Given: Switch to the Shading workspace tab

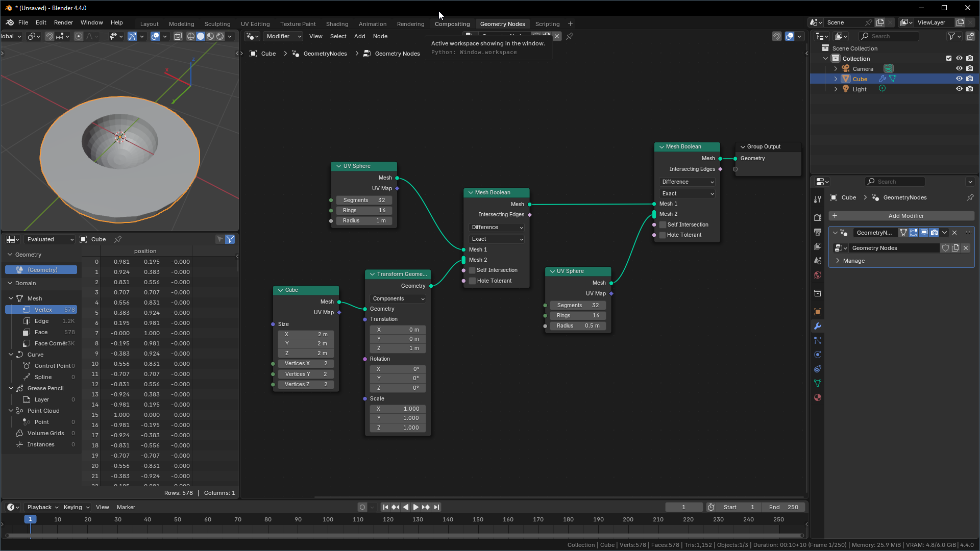Looking at the screenshot, I should [x=337, y=24].
